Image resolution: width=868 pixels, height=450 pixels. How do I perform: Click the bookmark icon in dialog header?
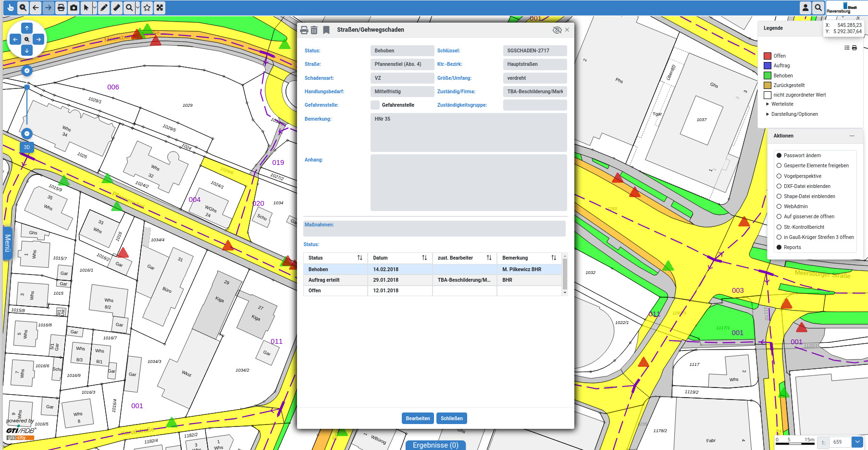tap(326, 30)
